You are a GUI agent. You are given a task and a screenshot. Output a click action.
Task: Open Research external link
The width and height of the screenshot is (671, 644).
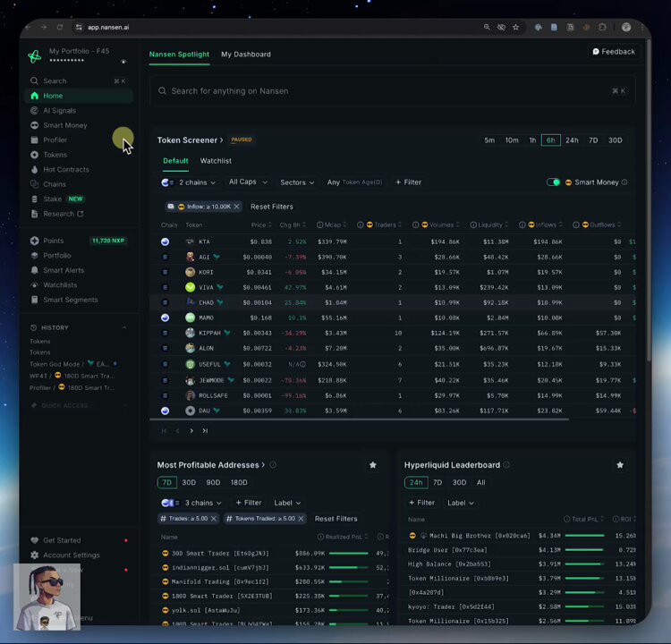click(56, 214)
